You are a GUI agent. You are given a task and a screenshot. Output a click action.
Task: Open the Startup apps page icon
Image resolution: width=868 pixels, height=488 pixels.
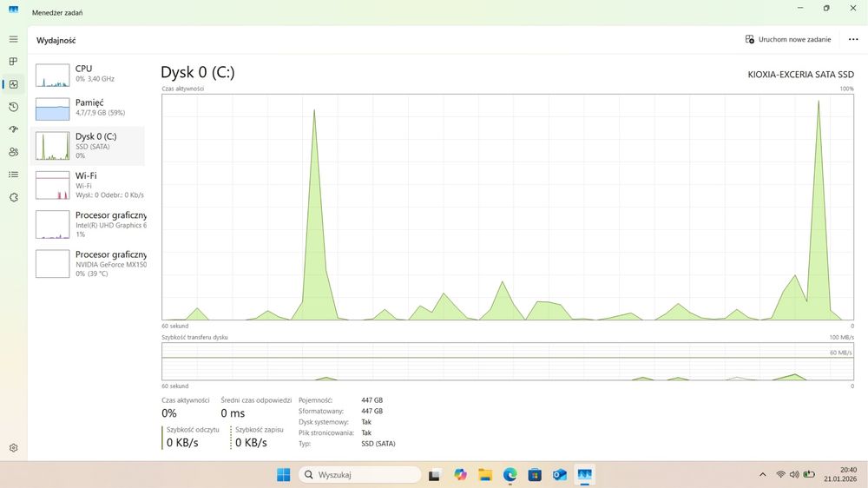point(13,129)
